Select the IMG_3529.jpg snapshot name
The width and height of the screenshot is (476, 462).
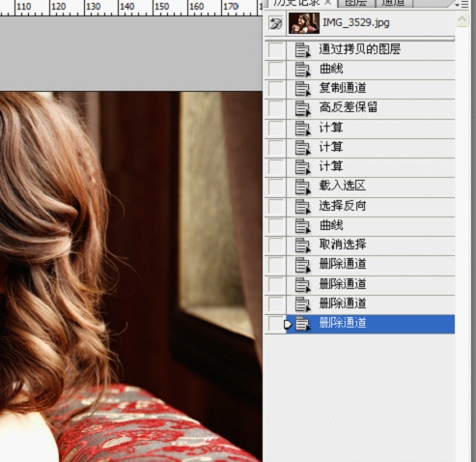click(x=356, y=23)
